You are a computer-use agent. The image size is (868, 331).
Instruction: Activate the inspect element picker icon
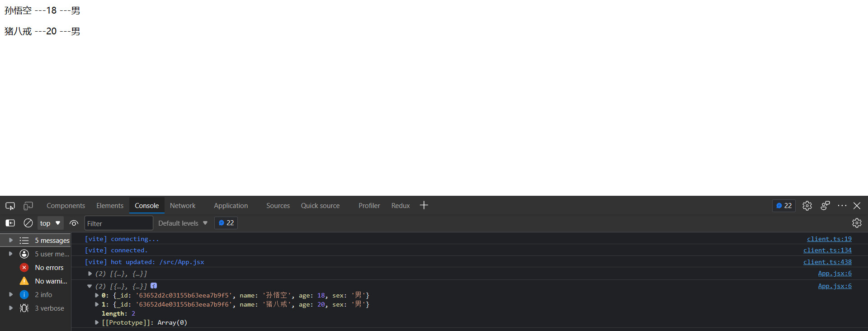(10, 206)
